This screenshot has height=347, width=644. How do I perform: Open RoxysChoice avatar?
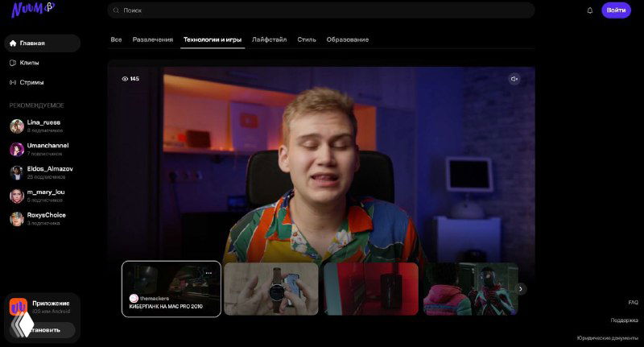pyautogui.click(x=17, y=219)
